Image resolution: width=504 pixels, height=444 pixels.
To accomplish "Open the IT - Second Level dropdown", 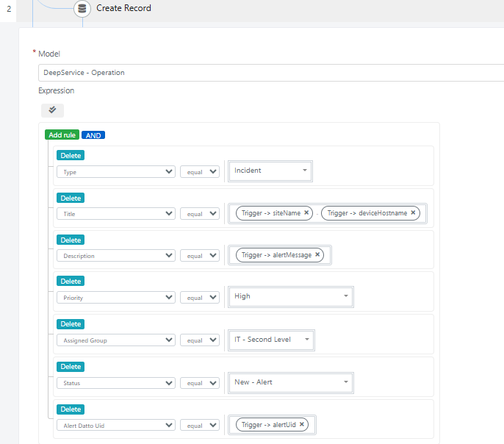I will [x=271, y=340].
